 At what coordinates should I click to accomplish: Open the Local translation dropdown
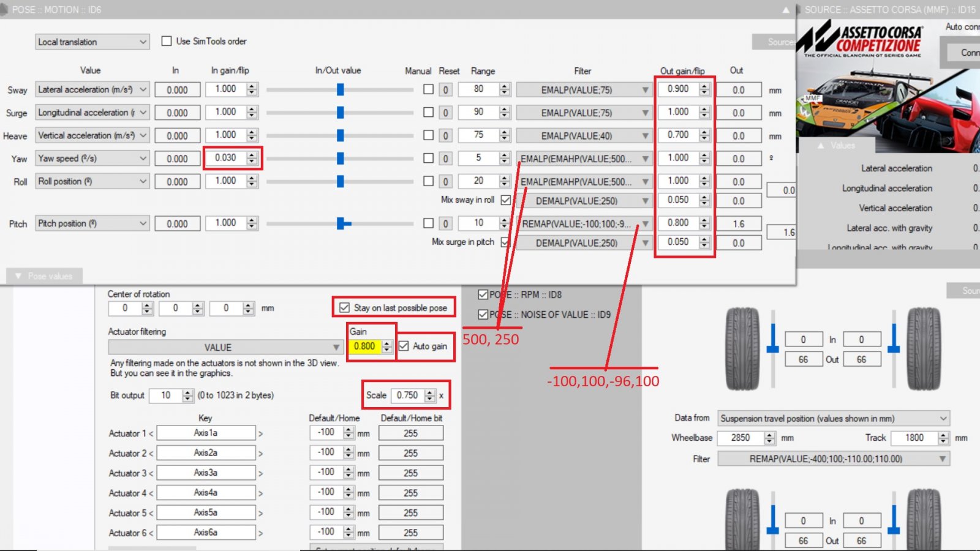[92, 42]
